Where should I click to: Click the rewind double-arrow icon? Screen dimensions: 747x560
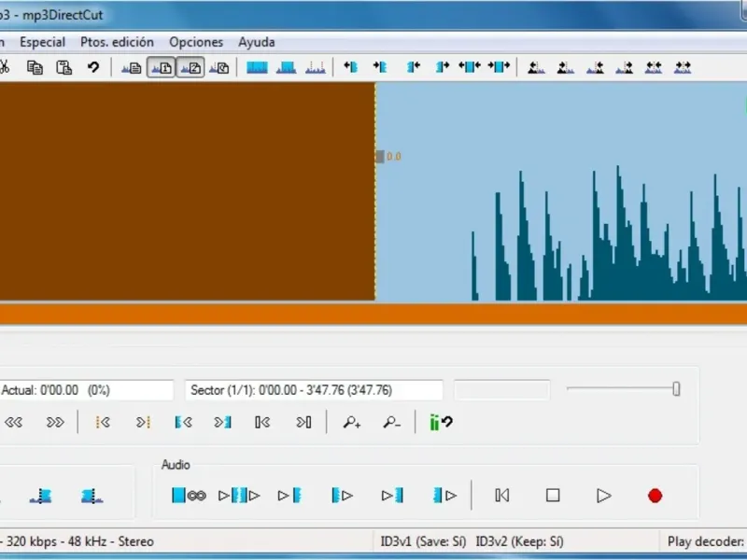(x=14, y=423)
